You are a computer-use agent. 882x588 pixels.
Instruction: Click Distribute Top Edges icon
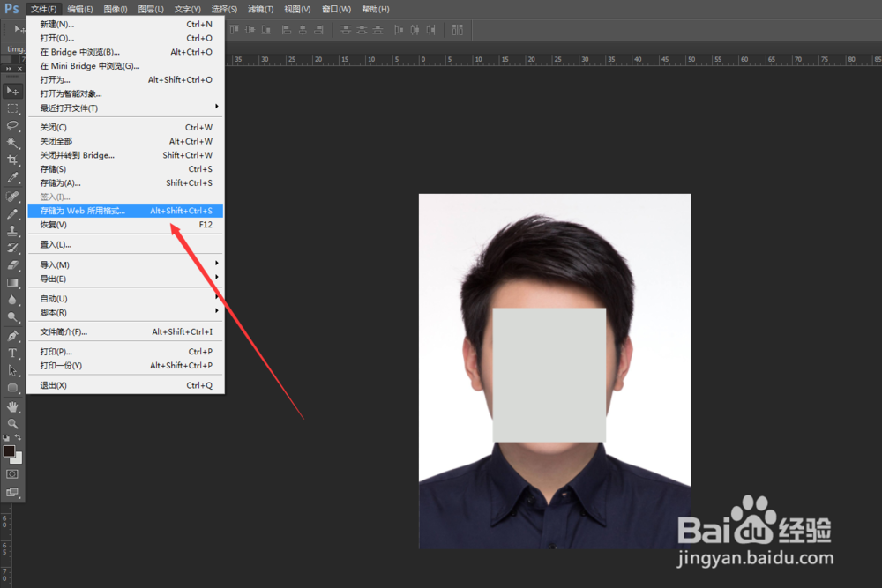(346, 30)
